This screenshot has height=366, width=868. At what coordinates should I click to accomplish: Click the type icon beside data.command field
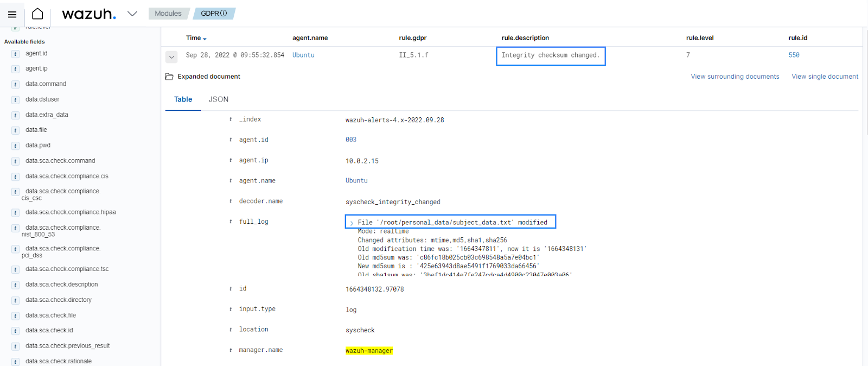(15, 84)
